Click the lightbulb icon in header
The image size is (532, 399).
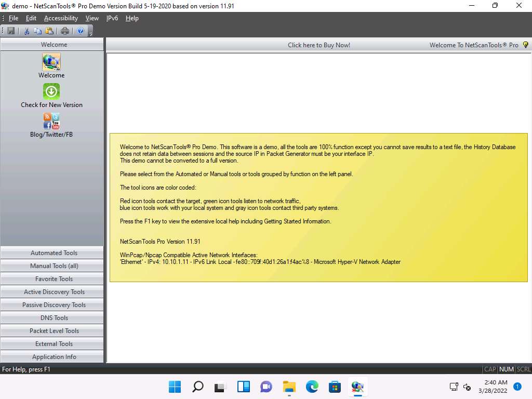click(525, 45)
